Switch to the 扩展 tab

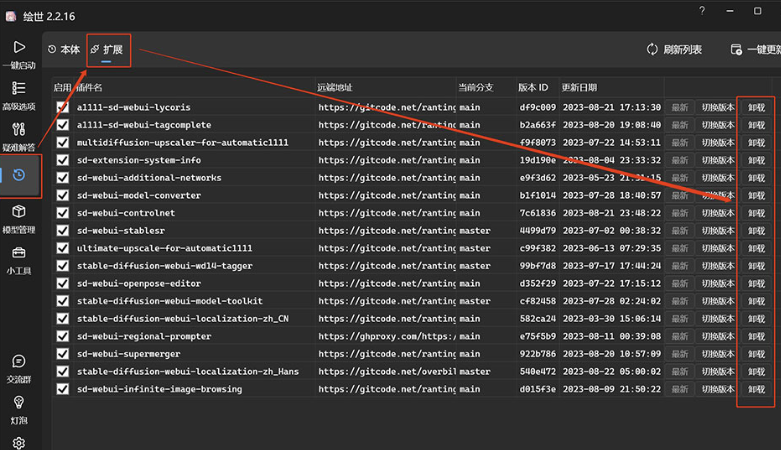pos(107,49)
